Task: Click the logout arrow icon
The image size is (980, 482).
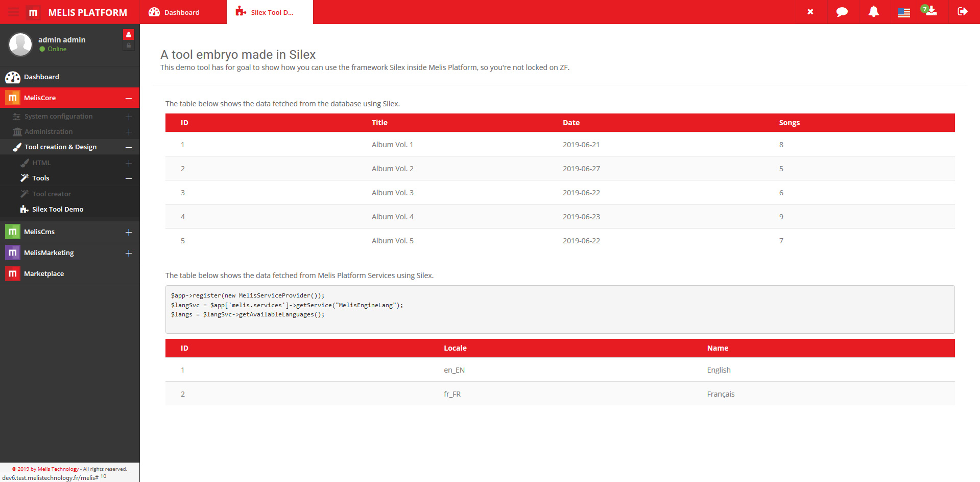Action: click(x=962, y=12)
